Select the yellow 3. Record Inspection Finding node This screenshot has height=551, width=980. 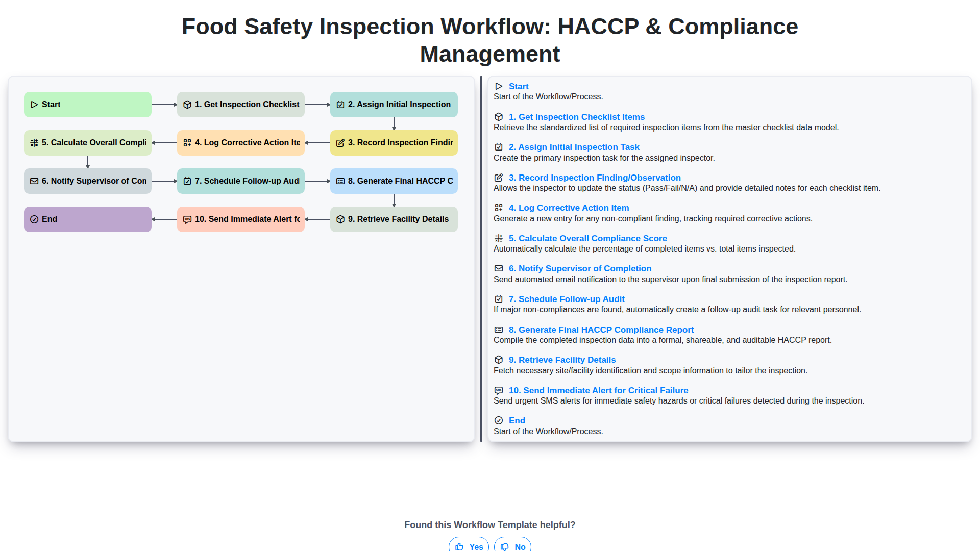[x=394, y=143]
